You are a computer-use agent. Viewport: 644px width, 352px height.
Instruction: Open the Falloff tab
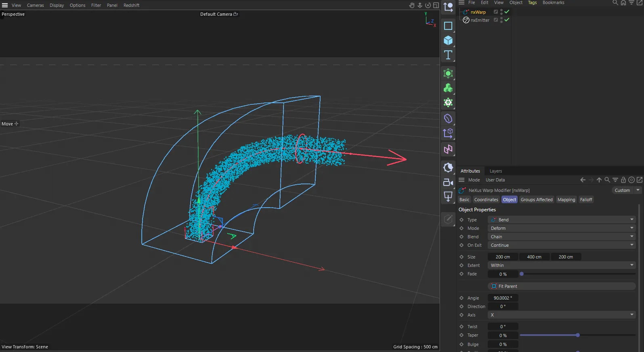(x=586, y=200)
